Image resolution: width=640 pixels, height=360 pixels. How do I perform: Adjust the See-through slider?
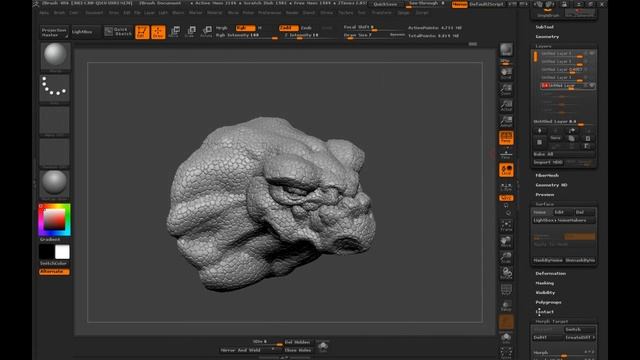click(427, 4)
